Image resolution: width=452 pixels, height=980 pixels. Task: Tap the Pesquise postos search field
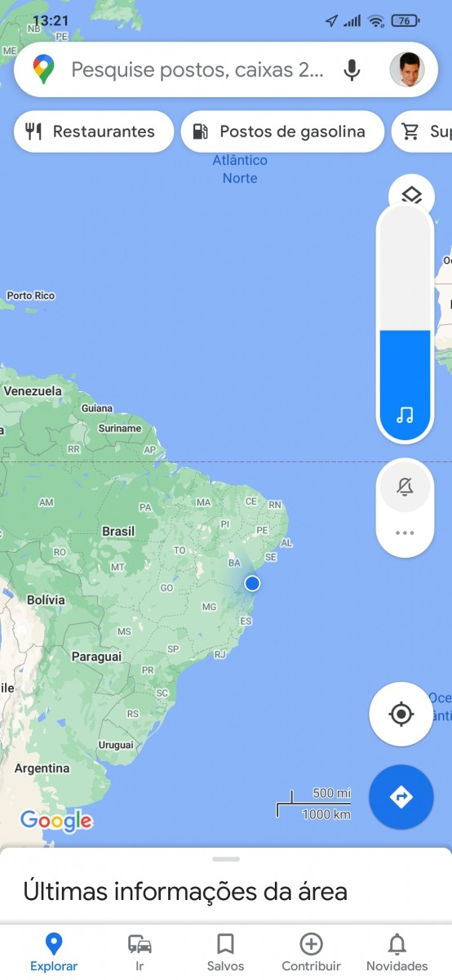point(196,69)
